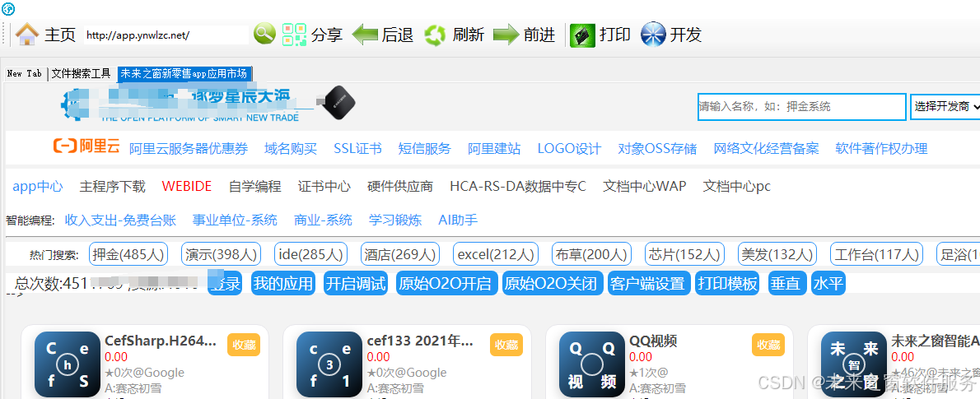This screenshot has height=399, width=980.
Task: Select hot search tag 美发(132人)
Action: 777,254
